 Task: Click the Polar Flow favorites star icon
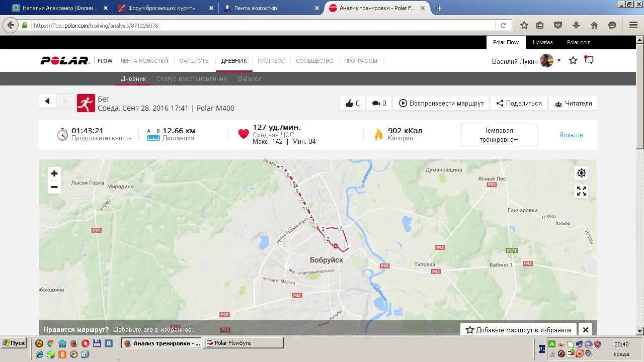(x=573, y=61)
